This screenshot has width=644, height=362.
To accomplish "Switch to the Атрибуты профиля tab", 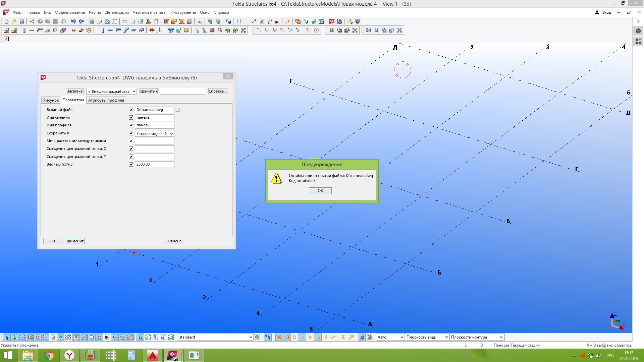I will (x=106, y=100).
